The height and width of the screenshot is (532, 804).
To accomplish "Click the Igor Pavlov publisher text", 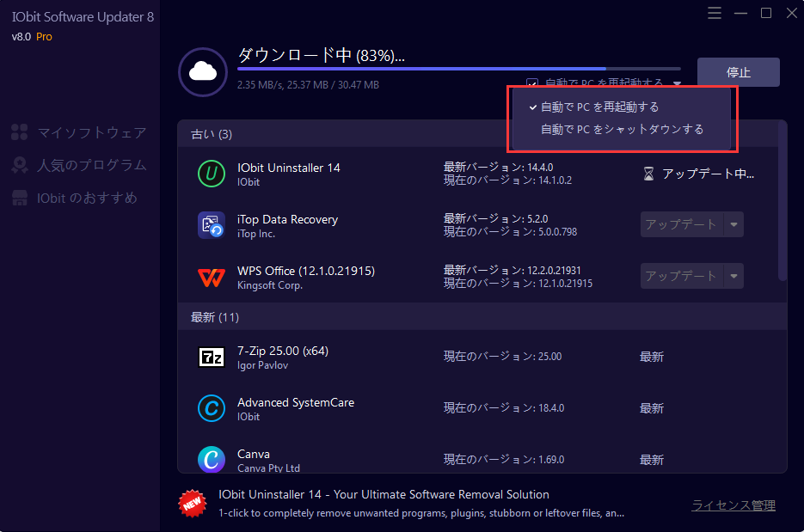I will pyautogui.click(x=262, y=365).
